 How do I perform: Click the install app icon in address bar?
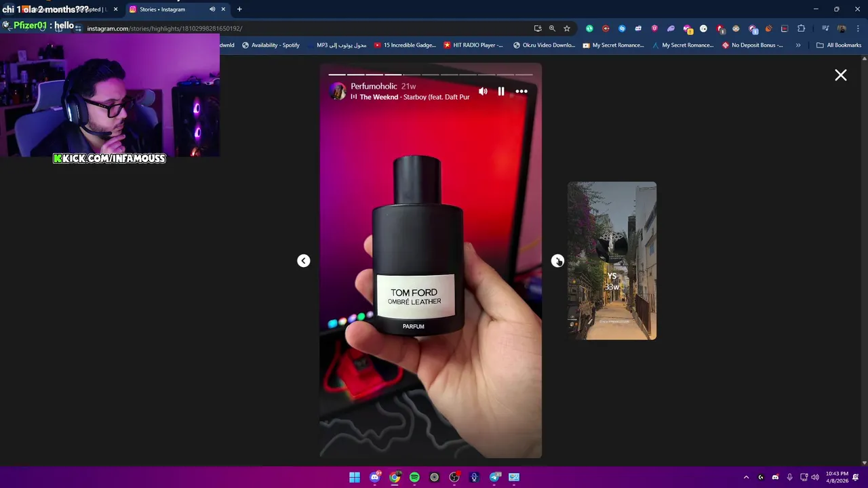(538, 28)
